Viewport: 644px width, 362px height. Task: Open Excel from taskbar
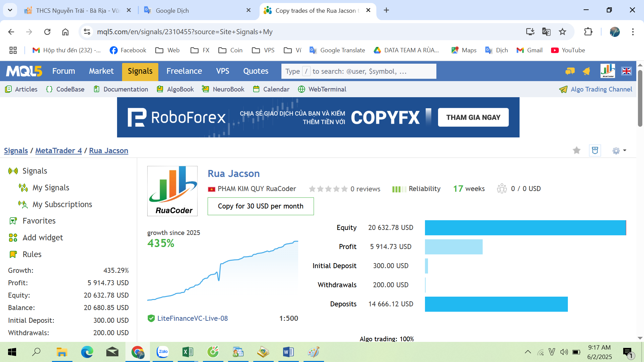[x=187, y=352]
